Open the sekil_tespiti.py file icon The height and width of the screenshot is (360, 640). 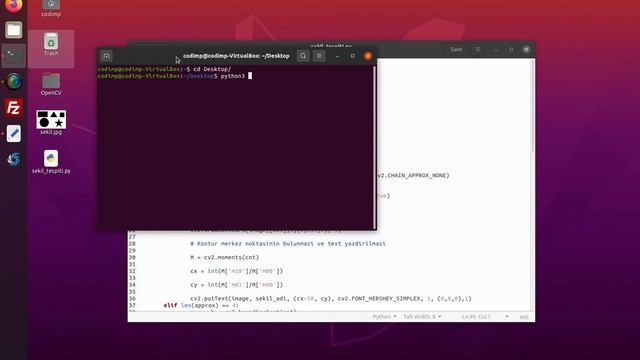(51, 162)
